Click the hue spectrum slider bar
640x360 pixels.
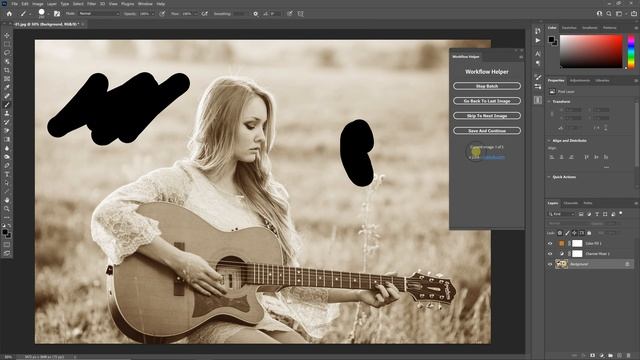point(631,51)
